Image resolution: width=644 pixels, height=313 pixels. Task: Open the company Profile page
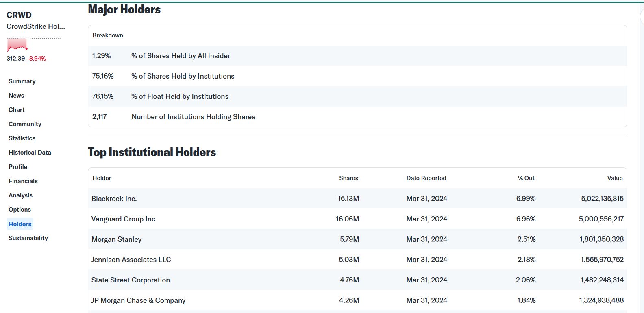click(x=18, y=167)
